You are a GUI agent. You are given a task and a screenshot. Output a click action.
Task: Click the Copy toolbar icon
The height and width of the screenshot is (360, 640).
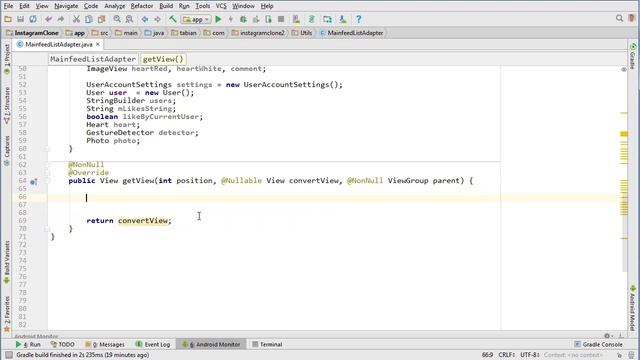[x=89, y=19]
